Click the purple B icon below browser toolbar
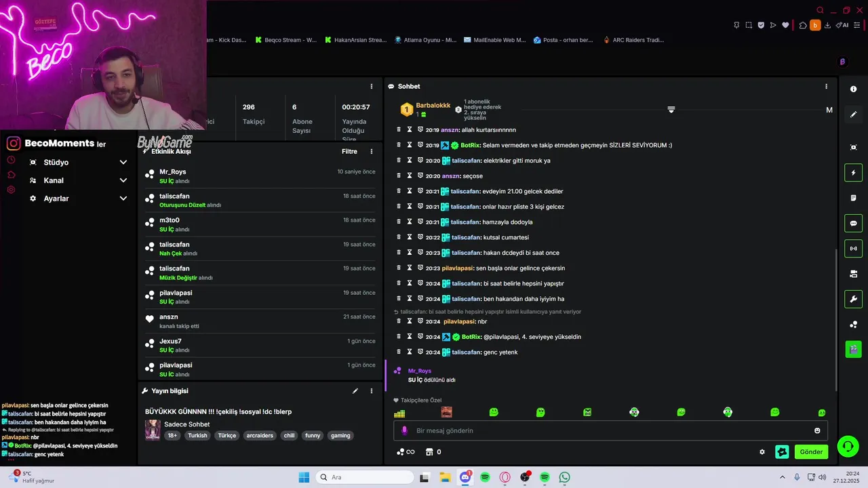The height and width of the screenshot is (488, 868). click(x=842, y=62)
